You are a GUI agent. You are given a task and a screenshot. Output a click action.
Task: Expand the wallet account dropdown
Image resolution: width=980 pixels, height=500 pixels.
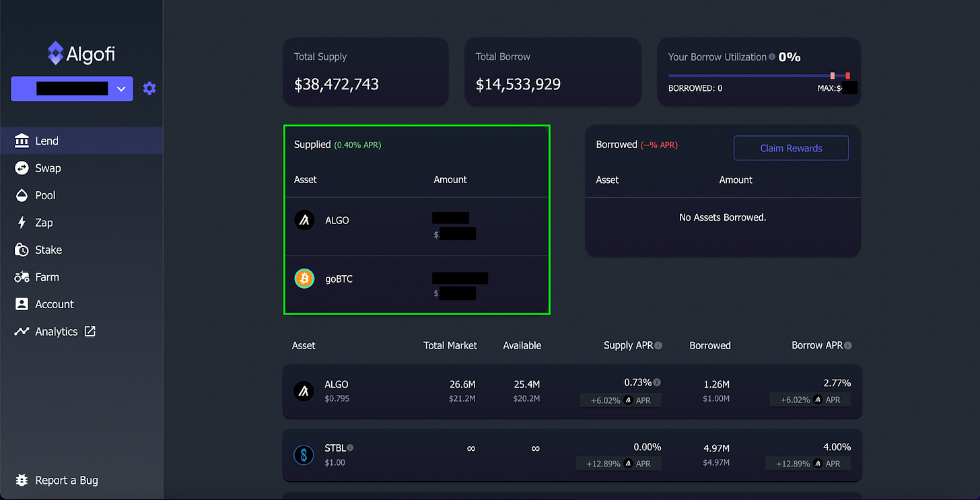point(72,89)
